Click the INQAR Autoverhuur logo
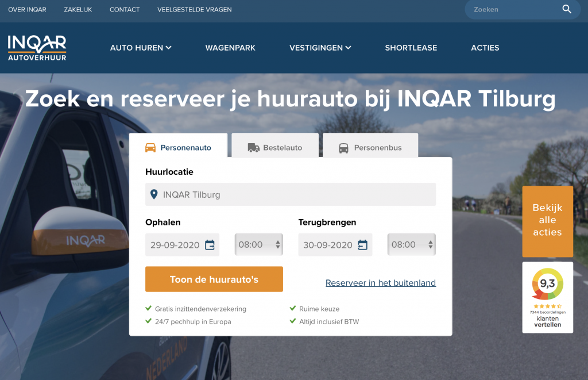588x380 pixels. pyautogui.click(x=37, y=48)
